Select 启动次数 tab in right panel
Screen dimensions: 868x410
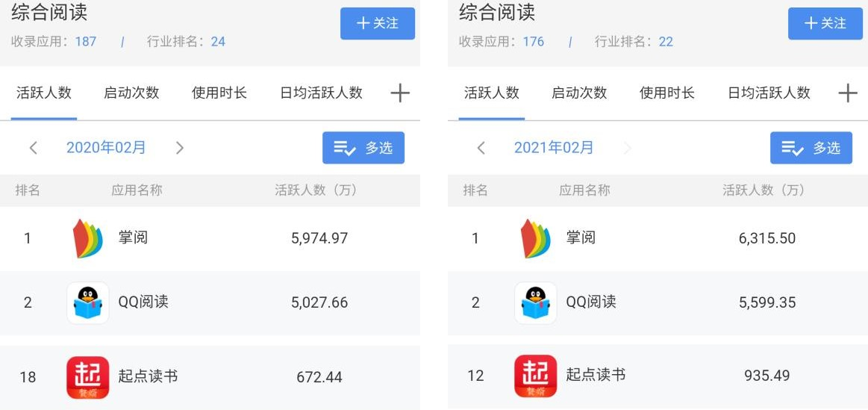click(x=579, y=93)
